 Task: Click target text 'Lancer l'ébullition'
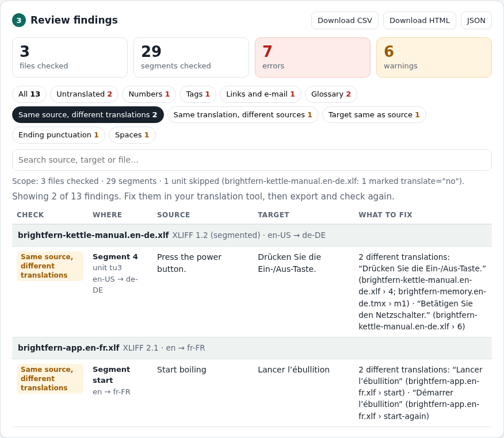(x=293, y=370)
